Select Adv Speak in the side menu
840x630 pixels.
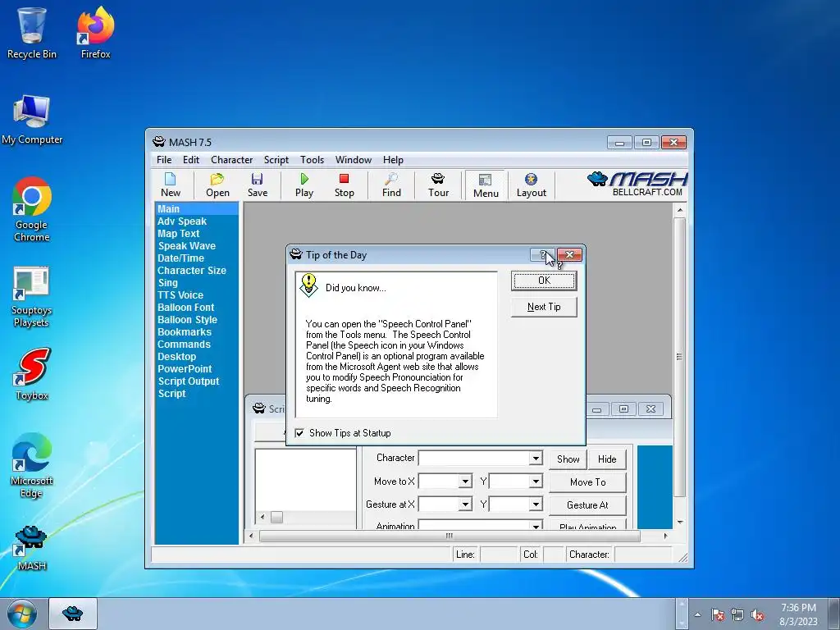coord(181,221)
